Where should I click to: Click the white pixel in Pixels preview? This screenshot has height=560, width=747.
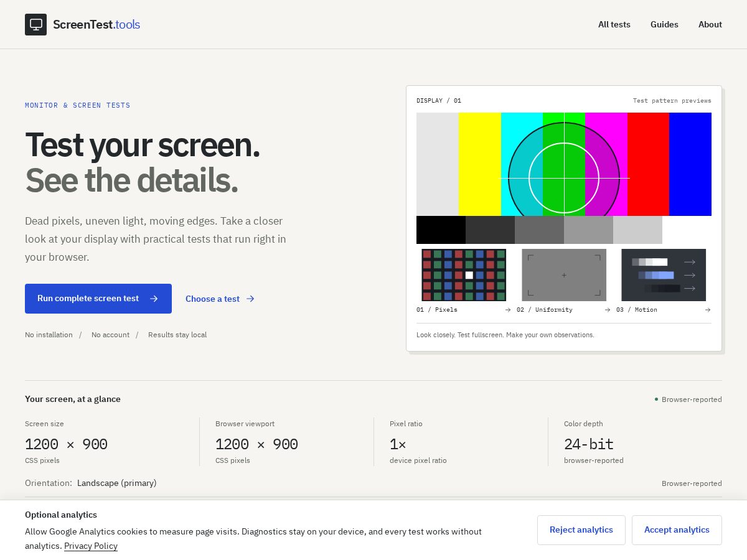tap(469, 275)
